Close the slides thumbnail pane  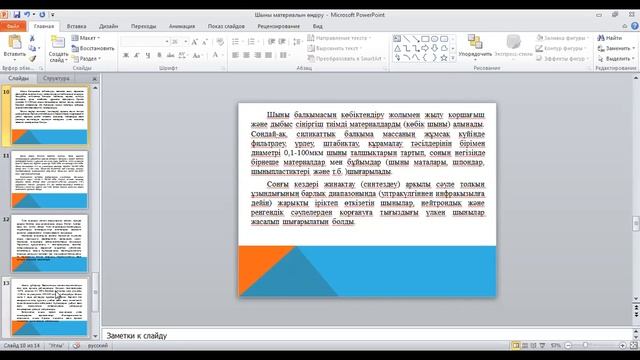pyautogui.click(x=95, y=78)
